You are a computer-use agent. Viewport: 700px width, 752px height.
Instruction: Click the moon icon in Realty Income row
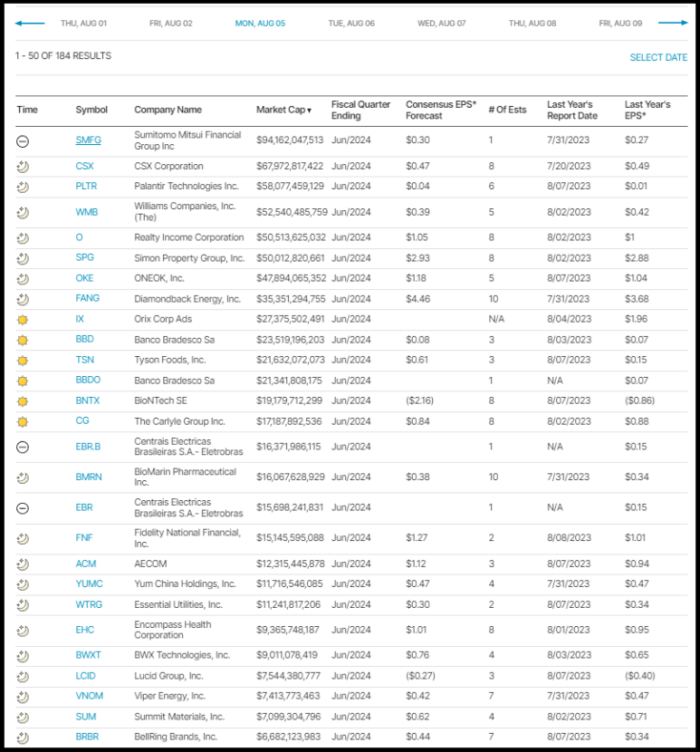click(x=23, y=238)
